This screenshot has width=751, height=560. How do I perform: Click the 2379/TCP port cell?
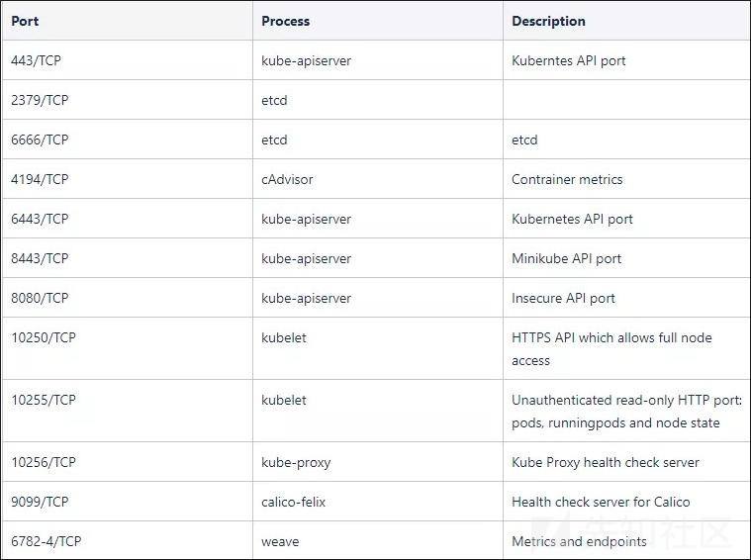pyautogui.click(x=40, y=100)
